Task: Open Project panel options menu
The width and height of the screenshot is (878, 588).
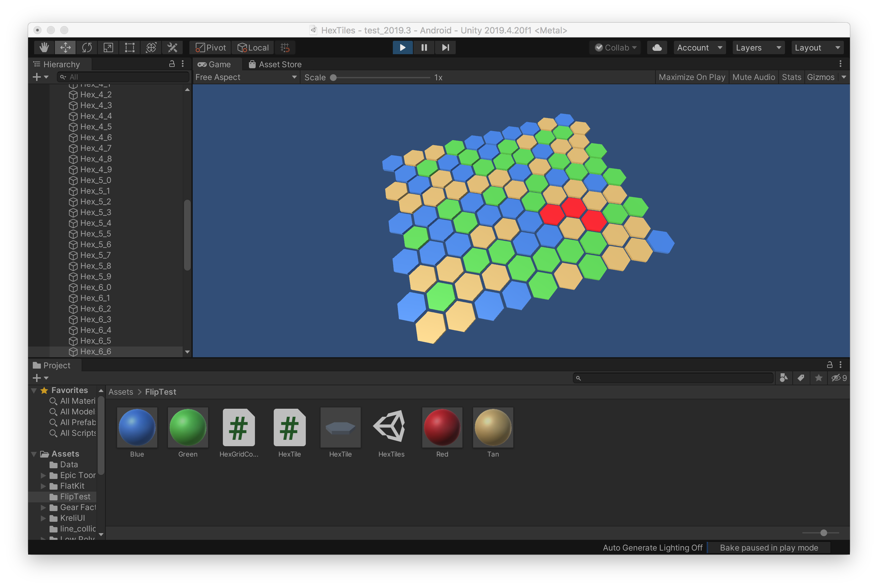Action: pos(840,365)
